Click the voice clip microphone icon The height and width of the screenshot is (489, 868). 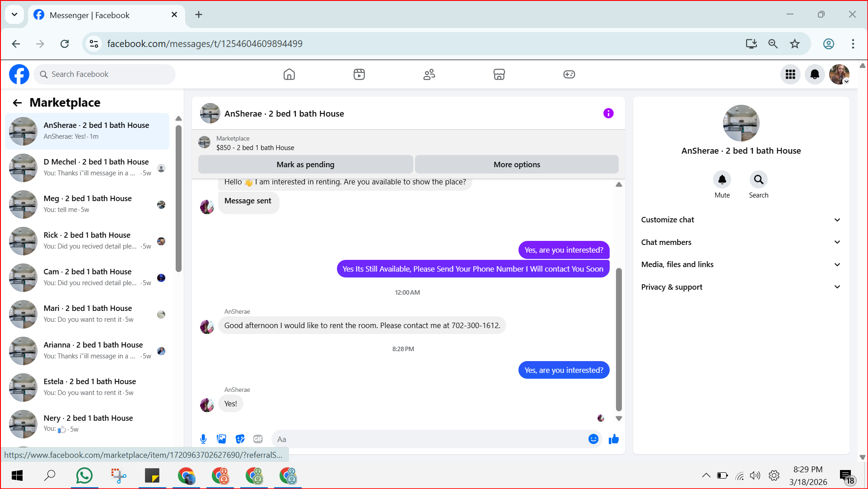pos(203,439)
